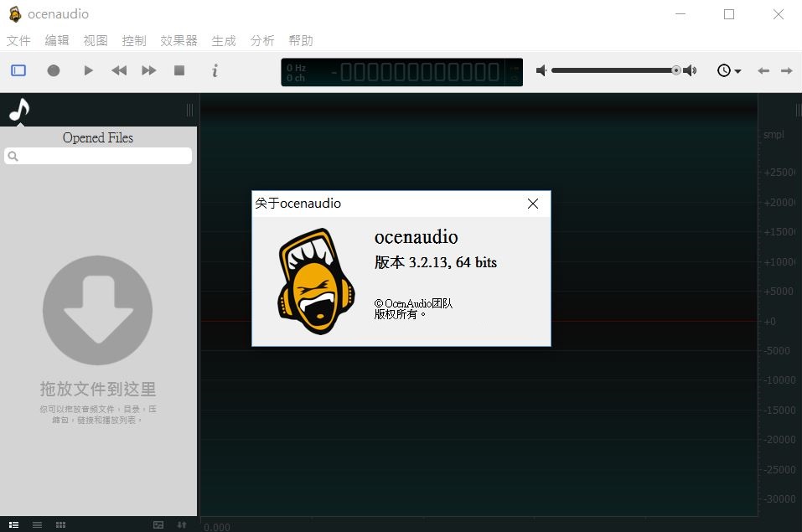Mute audio using the left speaker icon

(541, 70)
